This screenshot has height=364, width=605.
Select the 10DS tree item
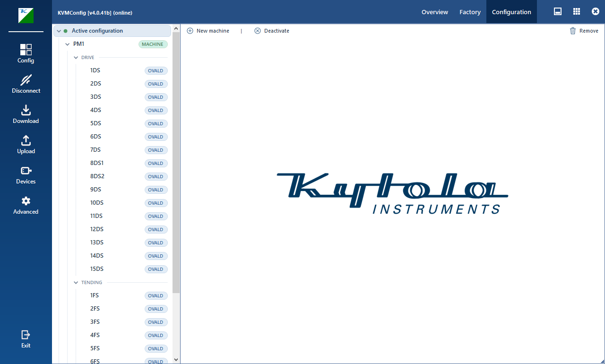(97, 203)
